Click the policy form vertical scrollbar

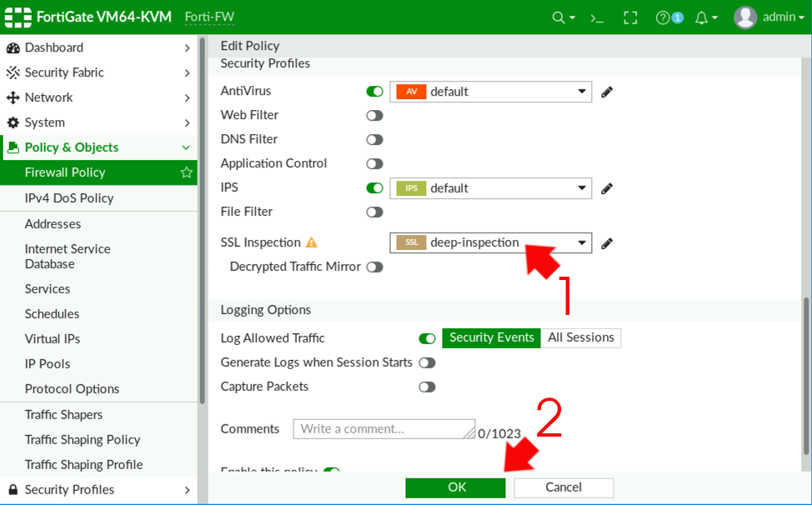(806, 376)
